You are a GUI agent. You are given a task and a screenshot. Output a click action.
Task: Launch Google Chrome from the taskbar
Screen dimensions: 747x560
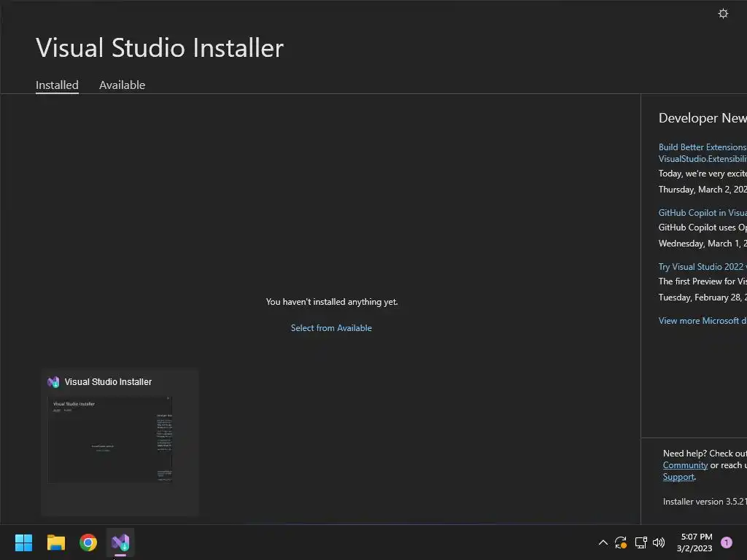(x=88, y=542)
